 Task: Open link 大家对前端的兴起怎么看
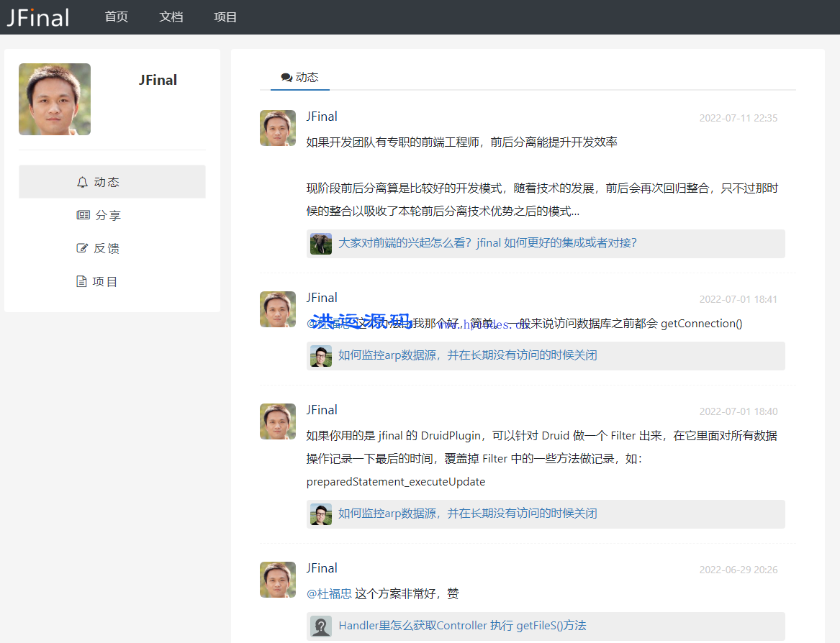[x=487, y=243]
